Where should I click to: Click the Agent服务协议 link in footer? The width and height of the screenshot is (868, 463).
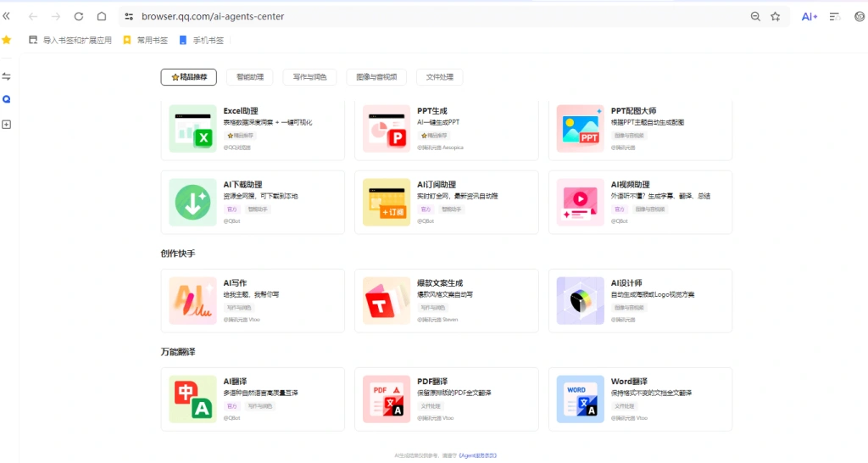(478, 455)
